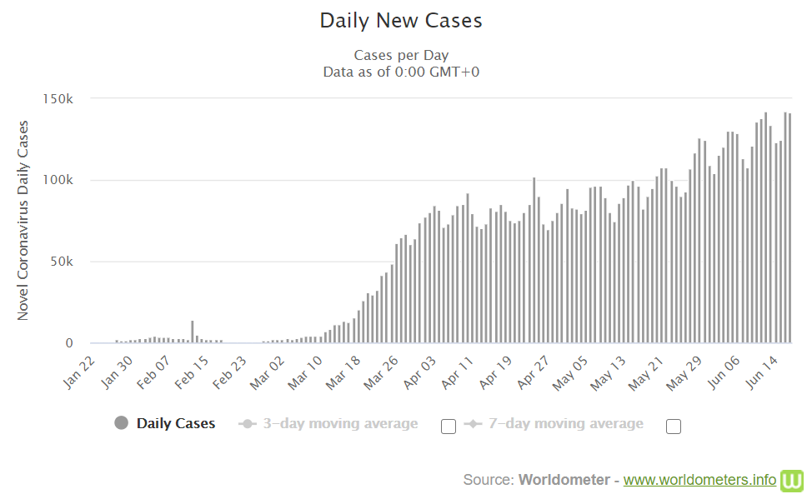Select the mid-February spike bar
Image resolution: width=812 pixels, height=504 pixels.
pos(193,332)
